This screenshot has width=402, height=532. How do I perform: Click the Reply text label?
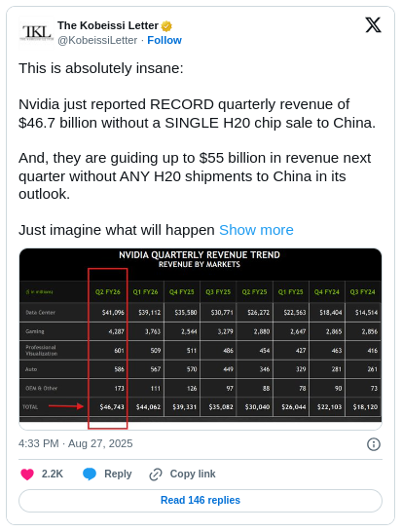118,474
